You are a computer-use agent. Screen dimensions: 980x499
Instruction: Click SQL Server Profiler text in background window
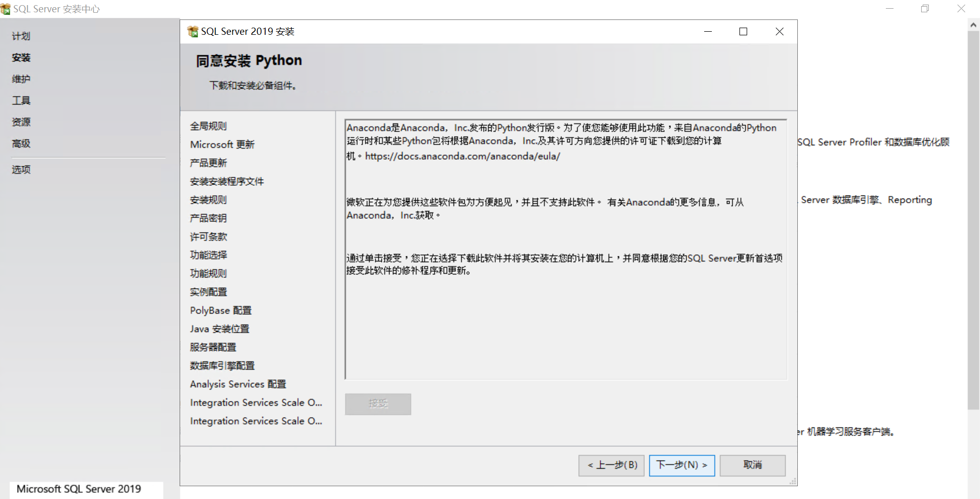point(839,142)
